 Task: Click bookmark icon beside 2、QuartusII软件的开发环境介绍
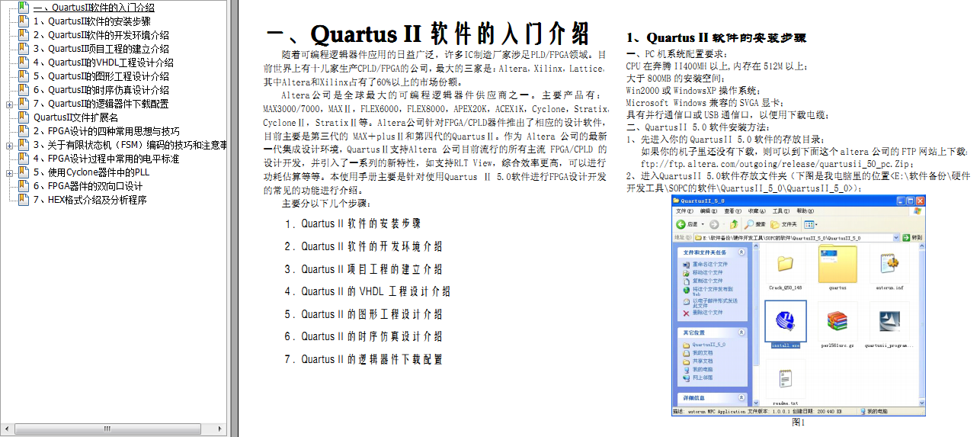tap(24, 35)
